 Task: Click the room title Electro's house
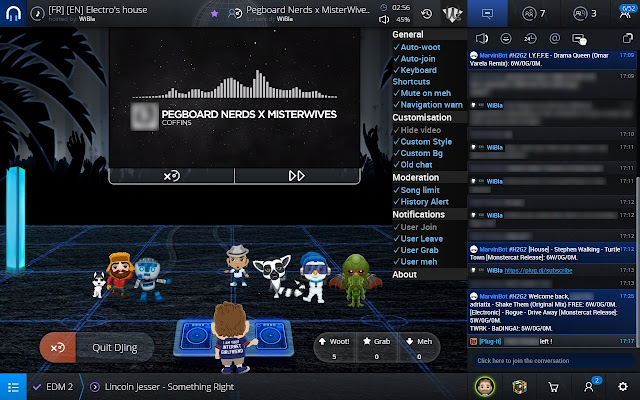(x=98, y=10)
